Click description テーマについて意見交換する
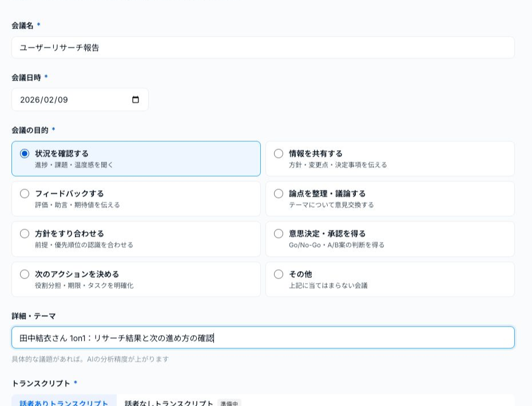This screenshot has width=532, height=406. 331,205
